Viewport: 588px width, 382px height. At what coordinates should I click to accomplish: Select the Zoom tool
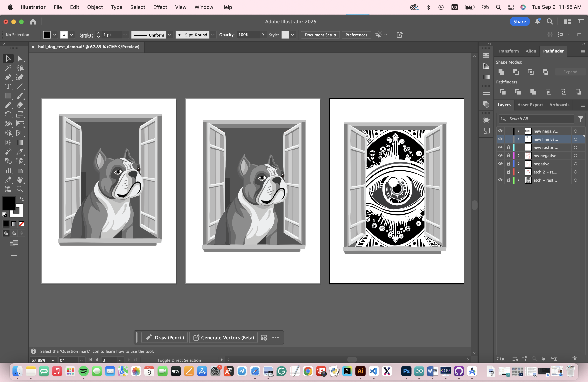click(20, 189)
